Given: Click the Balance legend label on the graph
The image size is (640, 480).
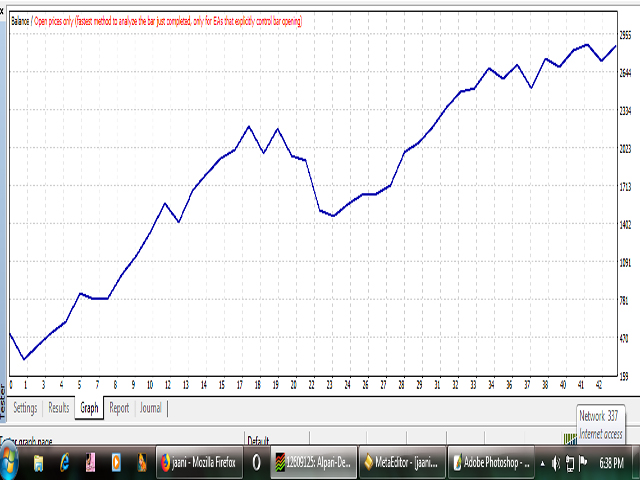Looking at the screenshot, I should coord(20,21).
